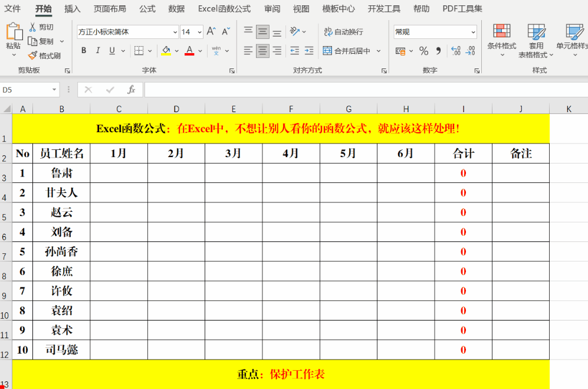The height and width of the screenshot is (389, 588).
Task: Align text right
Action: (277, 50)
